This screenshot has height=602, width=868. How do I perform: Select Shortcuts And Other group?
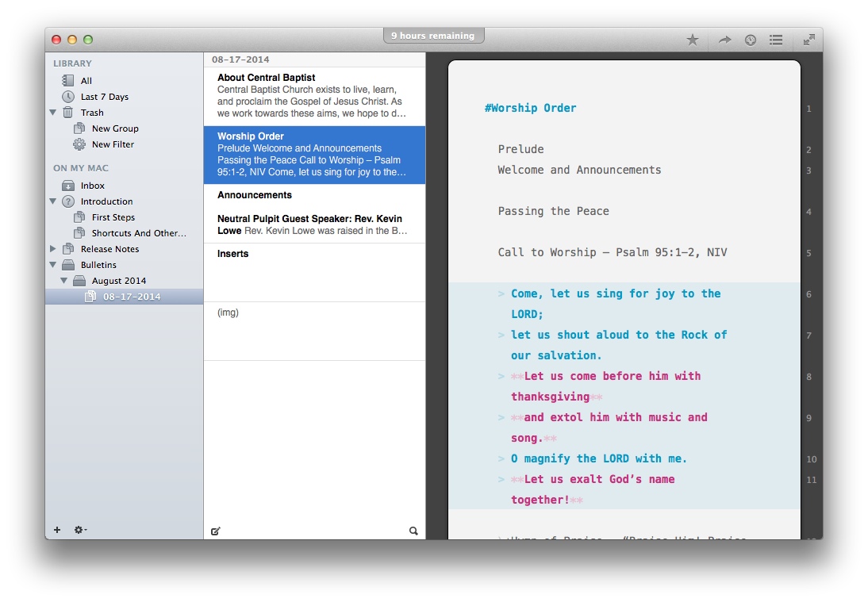pos(138,233)
